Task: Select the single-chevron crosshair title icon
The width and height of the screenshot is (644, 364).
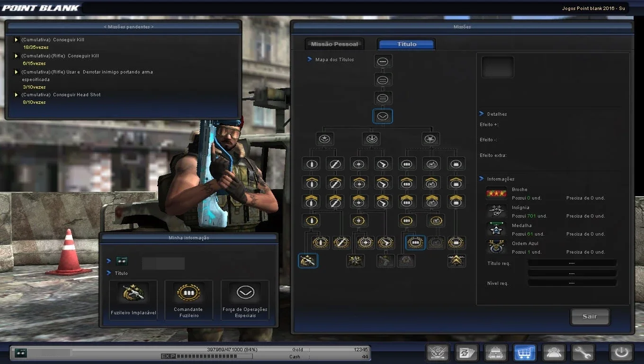Action: coord(359,182)
